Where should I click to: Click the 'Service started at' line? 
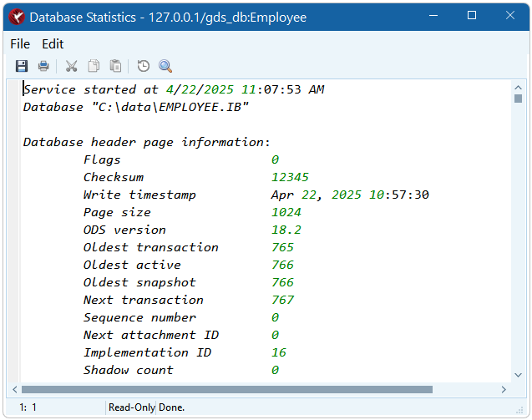coord(174,89)
